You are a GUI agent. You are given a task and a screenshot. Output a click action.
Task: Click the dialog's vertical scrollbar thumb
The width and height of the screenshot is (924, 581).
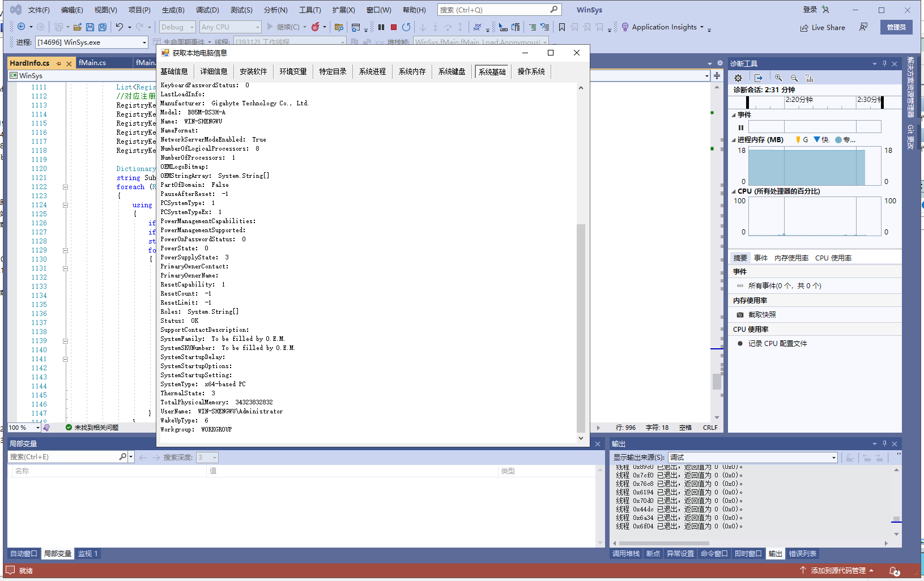coord(581,328)
